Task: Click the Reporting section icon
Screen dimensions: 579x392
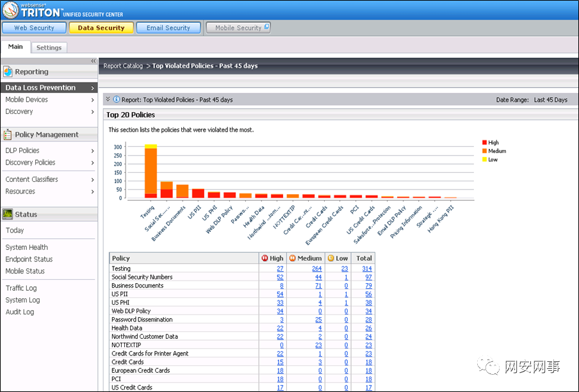Action: tap(8, 72)
